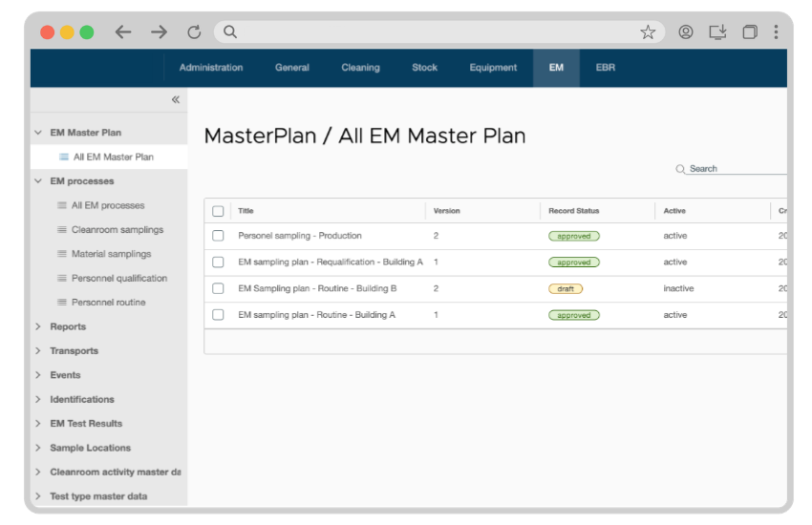
Task: Open the browser profile icon
Action: pos(686,31)
